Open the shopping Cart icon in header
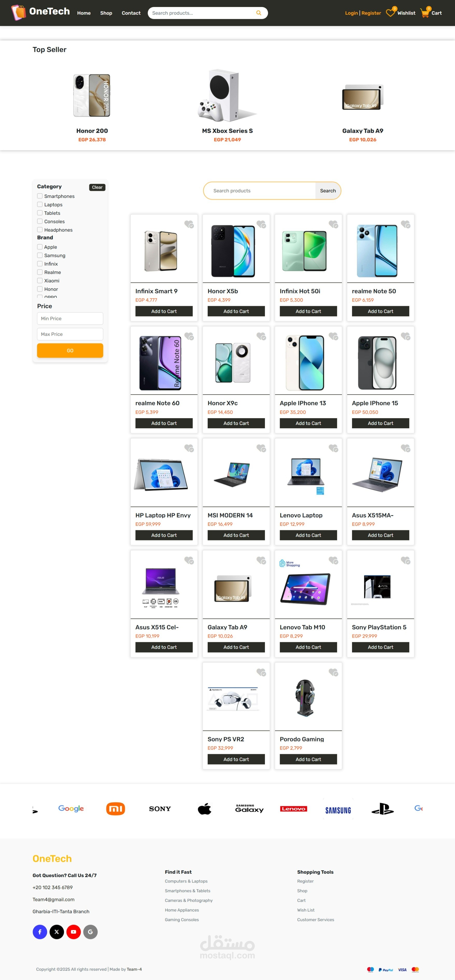The width and height of the screenshot is (455, 980). tap(425, 12)
